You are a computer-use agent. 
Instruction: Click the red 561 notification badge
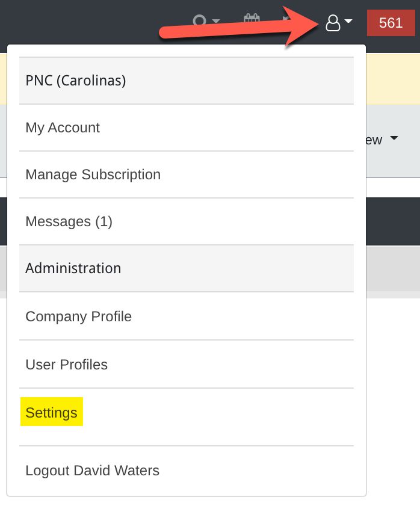pyautogui.click(x=391, y=23)
